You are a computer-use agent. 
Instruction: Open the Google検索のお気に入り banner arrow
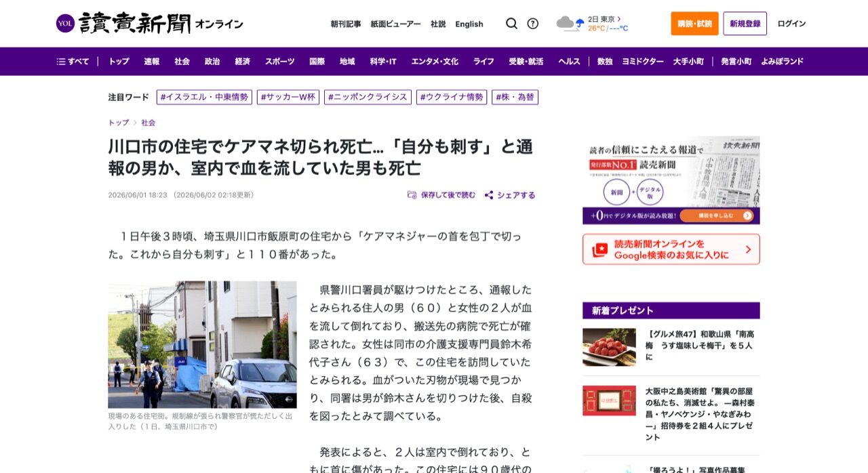(748, 249)
